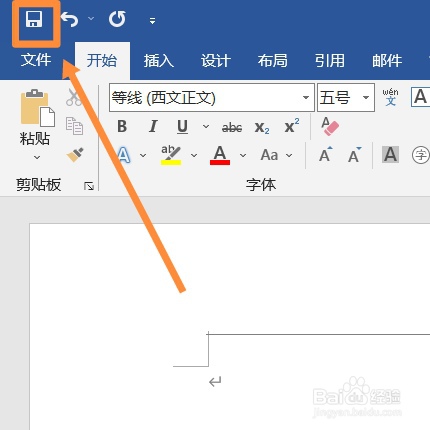Viewport: 430px width, 430px height.
Task: Select the 邮件 tab
Action: click(x=387, y=61)
